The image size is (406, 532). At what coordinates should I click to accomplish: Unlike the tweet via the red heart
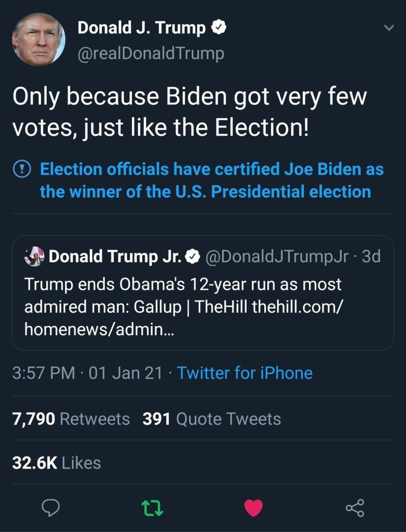click(x=254, y=508)
